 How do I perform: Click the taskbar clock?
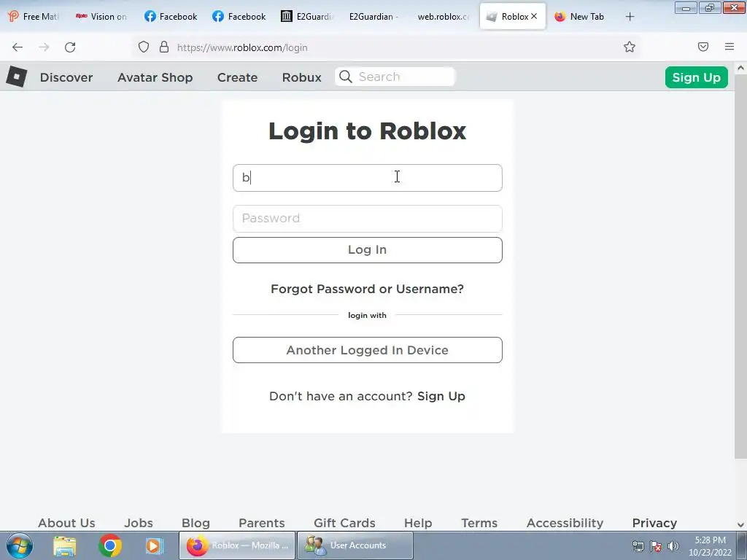710,546
